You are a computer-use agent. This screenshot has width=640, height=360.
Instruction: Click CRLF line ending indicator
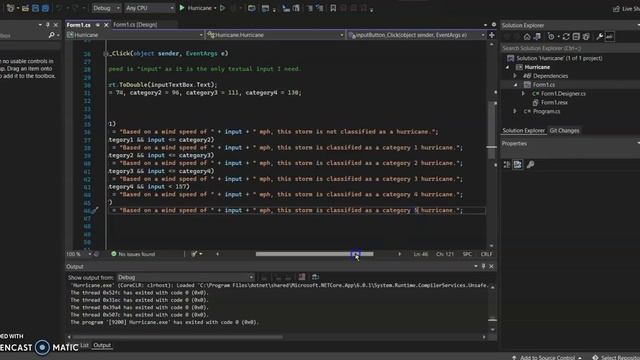coord(486,254)
